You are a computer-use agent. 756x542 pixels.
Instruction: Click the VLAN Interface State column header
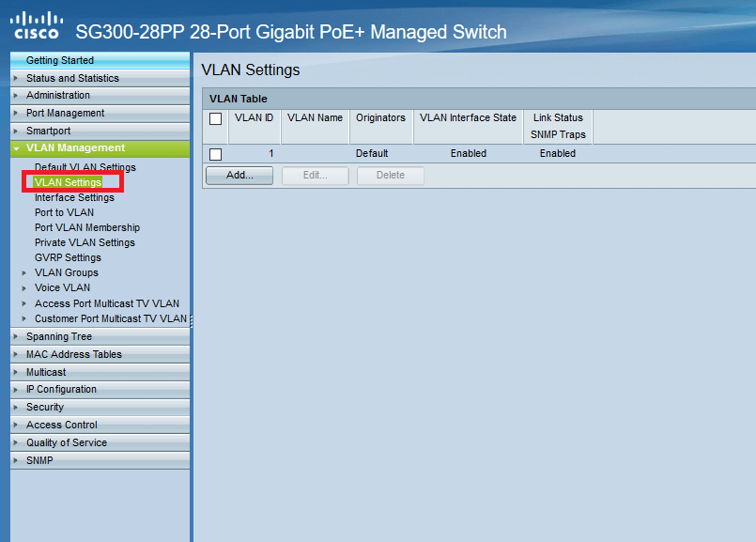click(469, 126)
